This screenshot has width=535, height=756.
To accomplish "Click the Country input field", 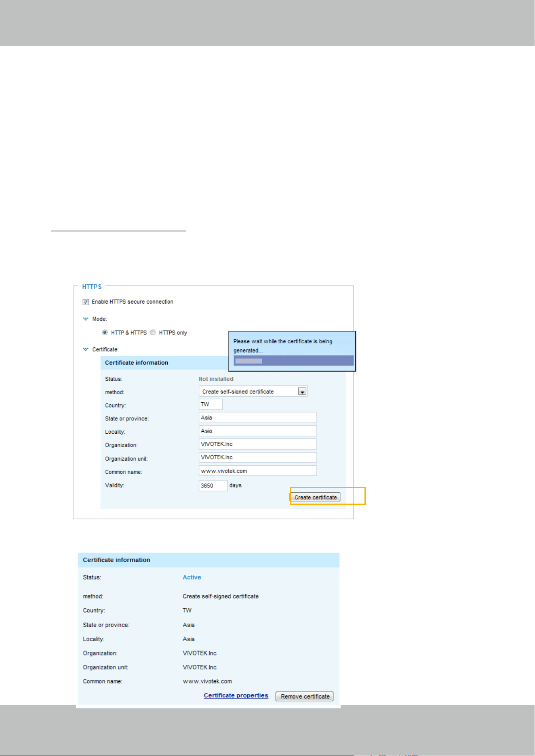I will click(x=211, y=404).
